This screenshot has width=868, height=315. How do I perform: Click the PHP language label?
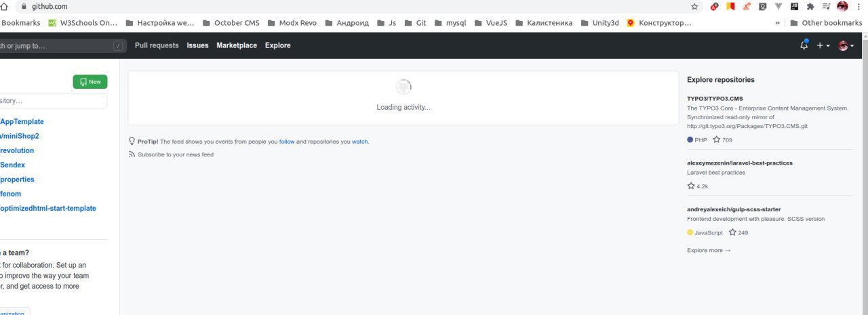(697, 140)
